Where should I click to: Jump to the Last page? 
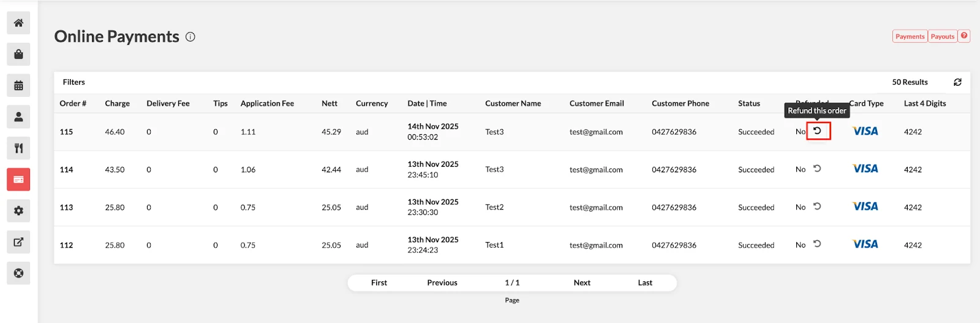[645, 283]
